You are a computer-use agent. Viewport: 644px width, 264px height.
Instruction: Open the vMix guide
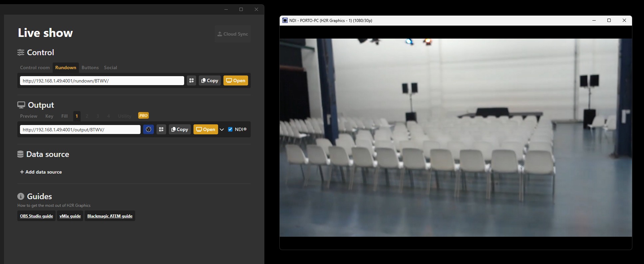pos(70,216)
